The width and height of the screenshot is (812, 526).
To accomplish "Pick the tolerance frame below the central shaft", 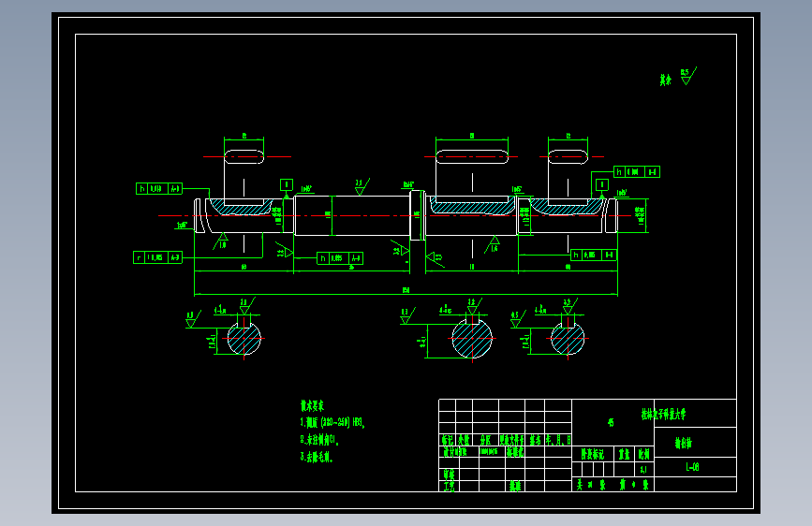I will (x=340, y=258).
